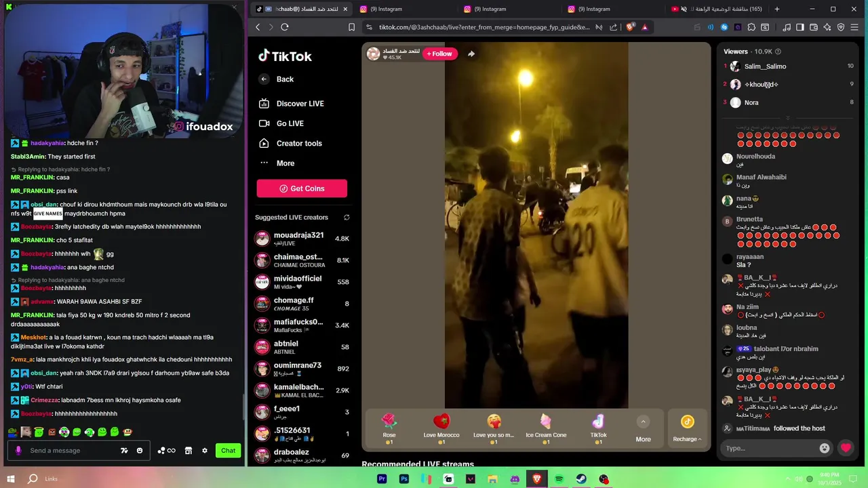Image resolution: width=868 pixels, height=488 pixels.
Task: Open the Brave Shields lion icon
Action: 631,27
